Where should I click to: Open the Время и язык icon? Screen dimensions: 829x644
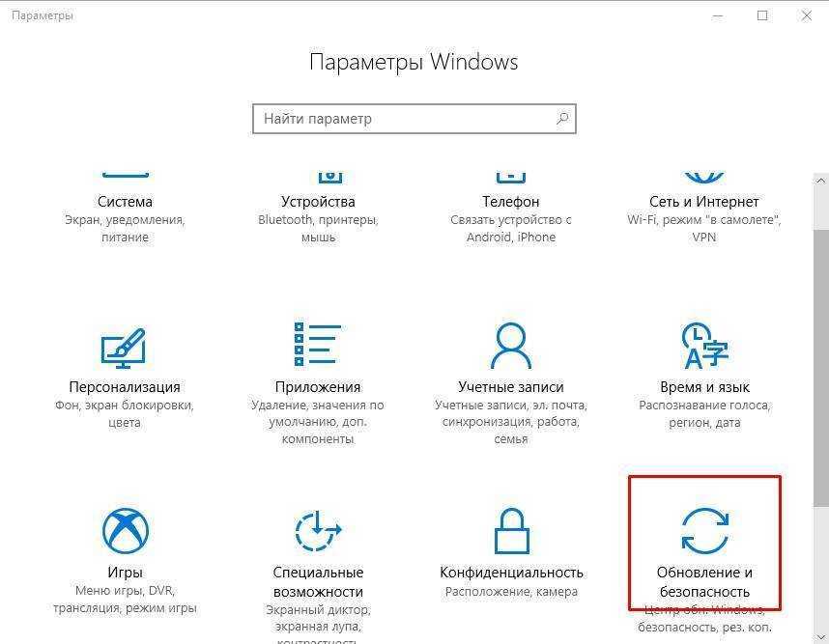[704, 346]
